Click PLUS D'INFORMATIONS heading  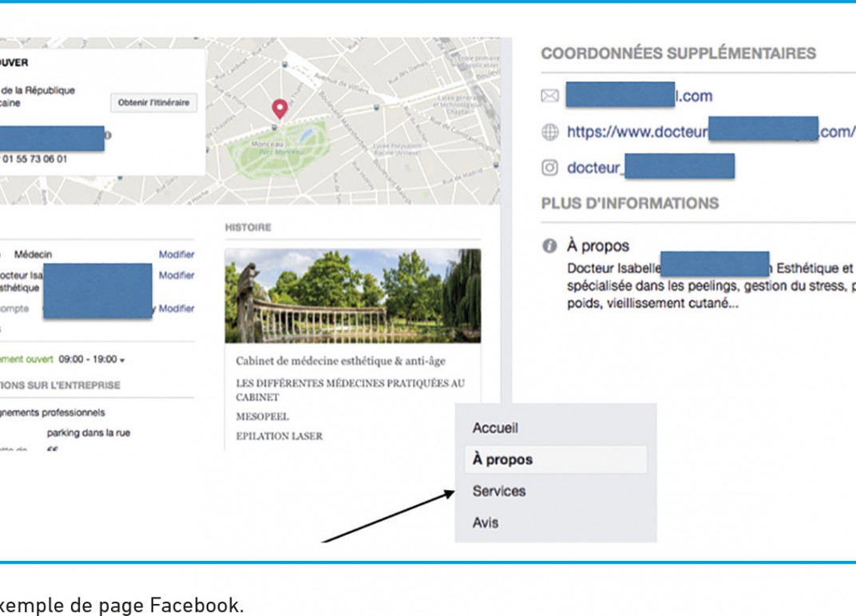coord(630,203)
